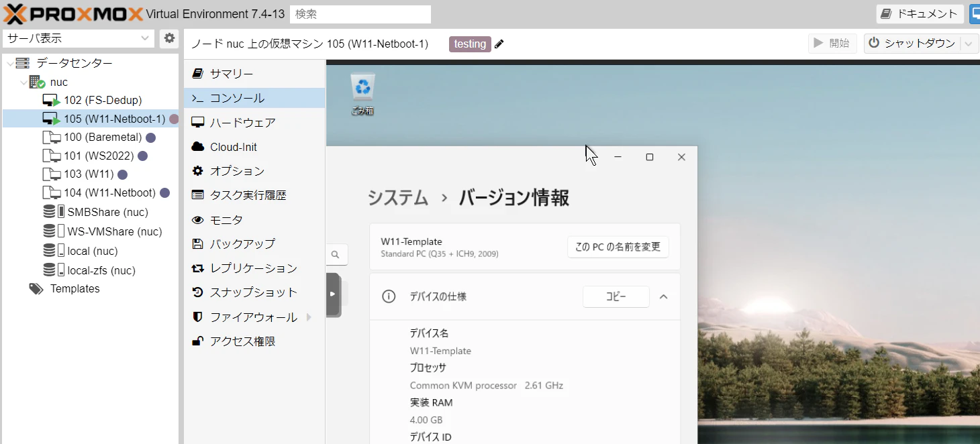Collapse the nuc node in tree

24,82
